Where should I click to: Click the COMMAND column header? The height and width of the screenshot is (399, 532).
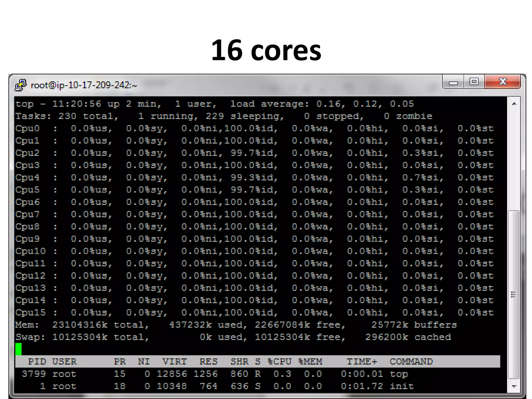(x=411, y=362)
